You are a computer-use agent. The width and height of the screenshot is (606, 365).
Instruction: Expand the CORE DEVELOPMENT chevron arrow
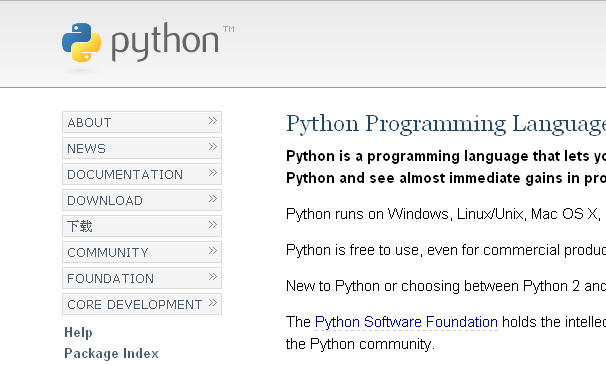pos(213,303)
